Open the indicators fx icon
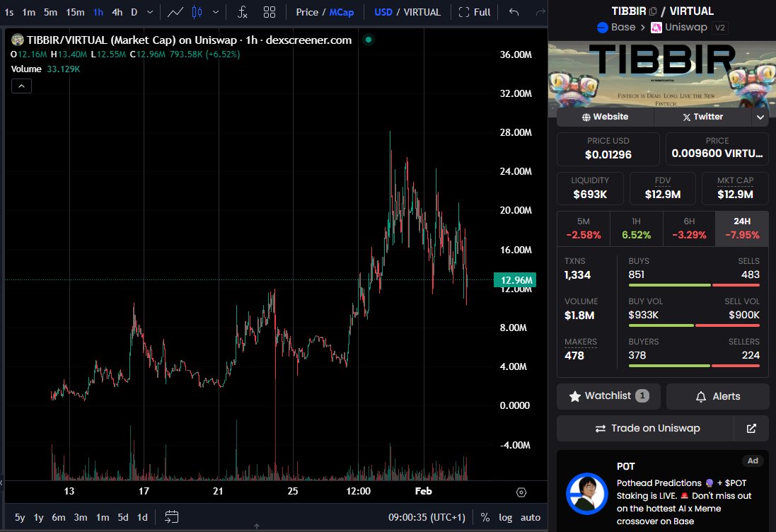Viewport: 776px width, 532px height. click(x=242, y=12)
